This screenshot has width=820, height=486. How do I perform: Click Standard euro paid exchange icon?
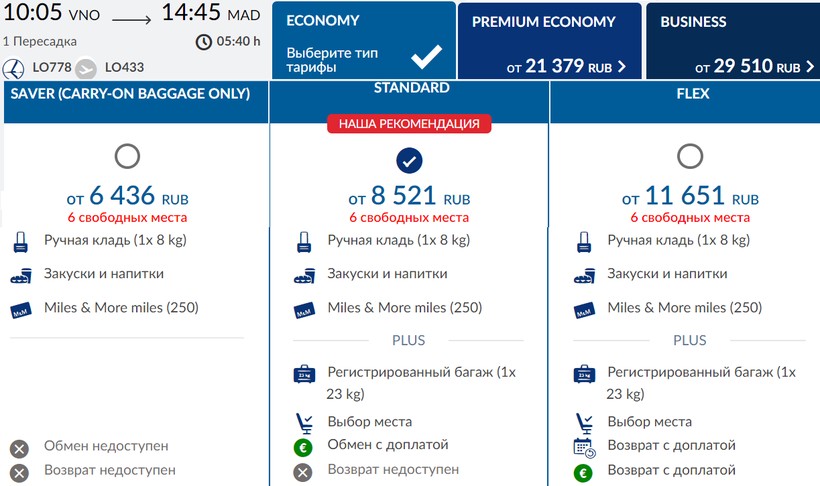tap(304, 446)
